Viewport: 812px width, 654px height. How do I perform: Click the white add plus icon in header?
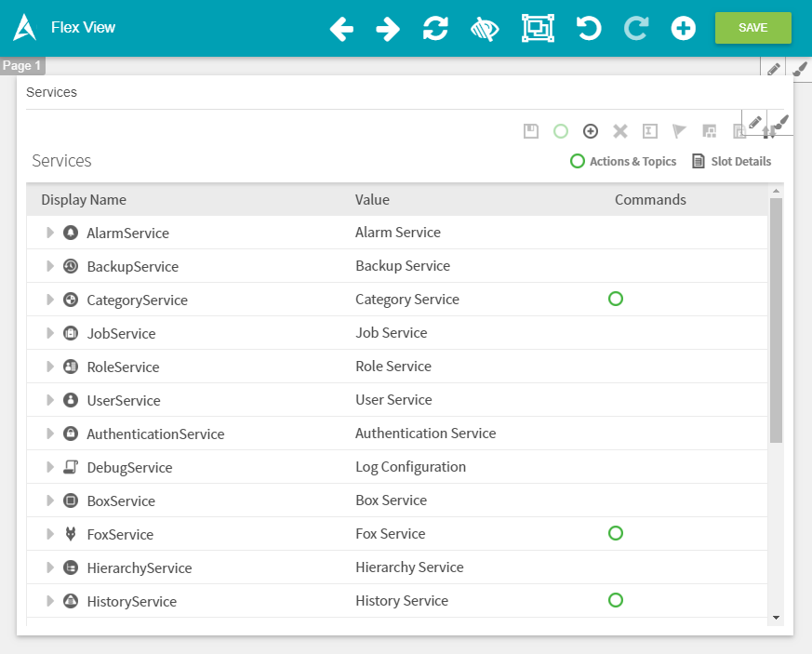pos(684,28)
